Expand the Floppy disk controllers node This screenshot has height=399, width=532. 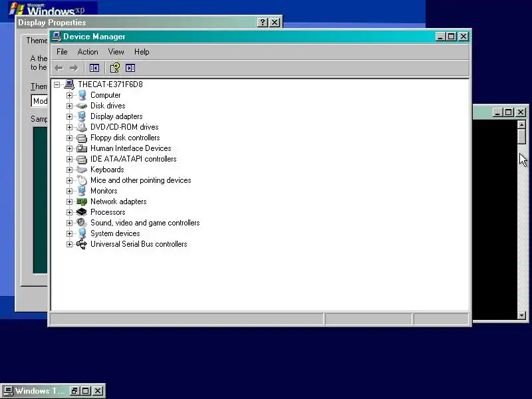pyautogui.click(x=70, y=138)
